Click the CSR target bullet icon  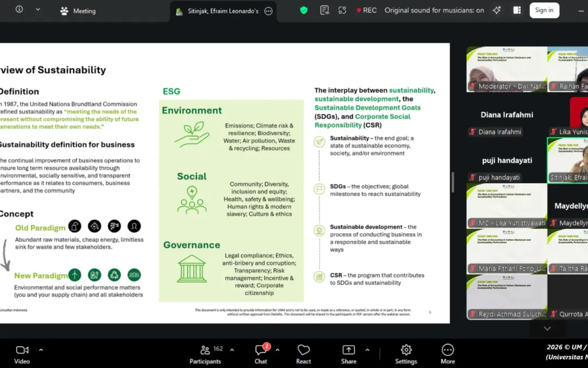[x=319, y=277]
